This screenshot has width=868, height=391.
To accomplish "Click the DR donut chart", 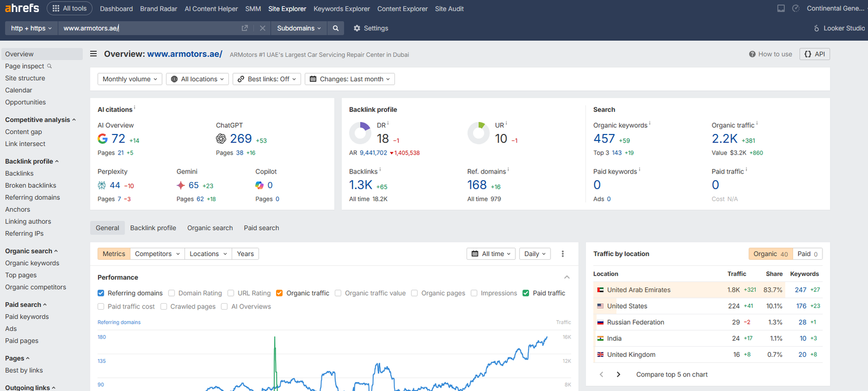I will [x=360, y=133].
